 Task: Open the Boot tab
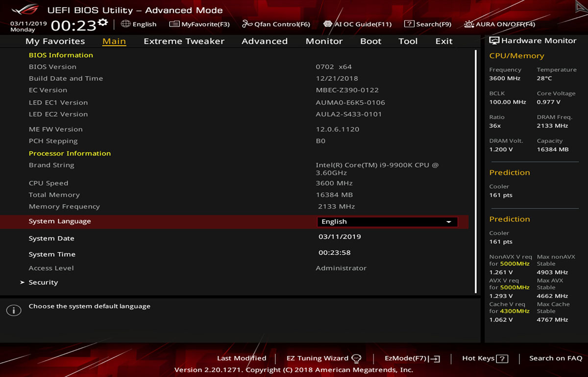370,41
